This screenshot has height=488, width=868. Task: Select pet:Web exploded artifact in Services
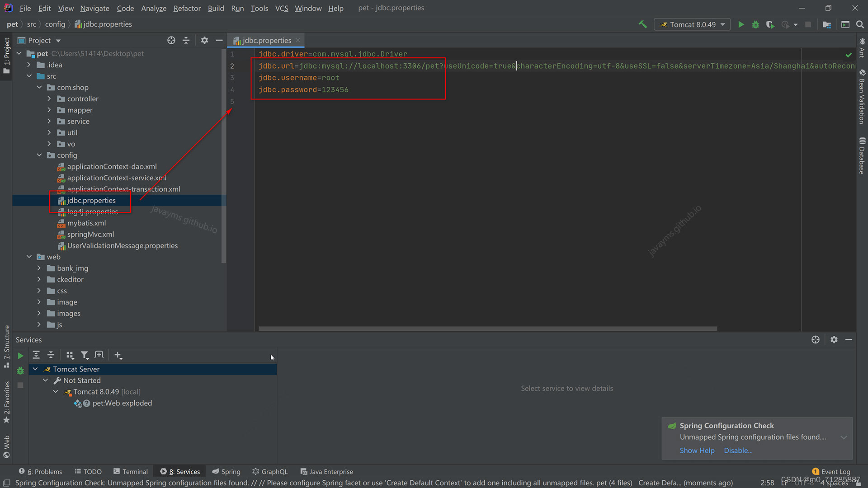tap(122, 403)
